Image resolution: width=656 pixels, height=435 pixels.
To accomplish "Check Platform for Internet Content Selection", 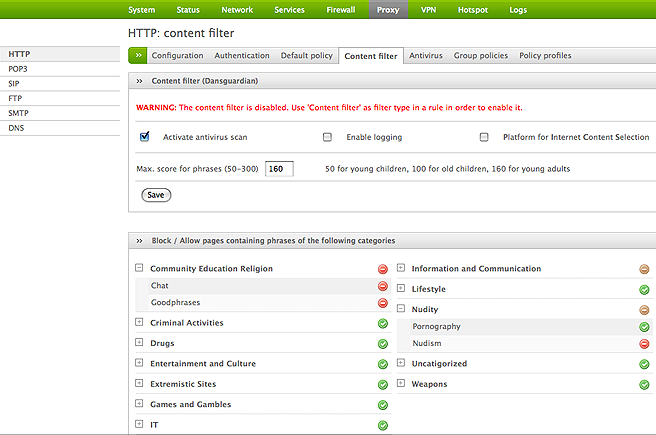I will 484,137.
